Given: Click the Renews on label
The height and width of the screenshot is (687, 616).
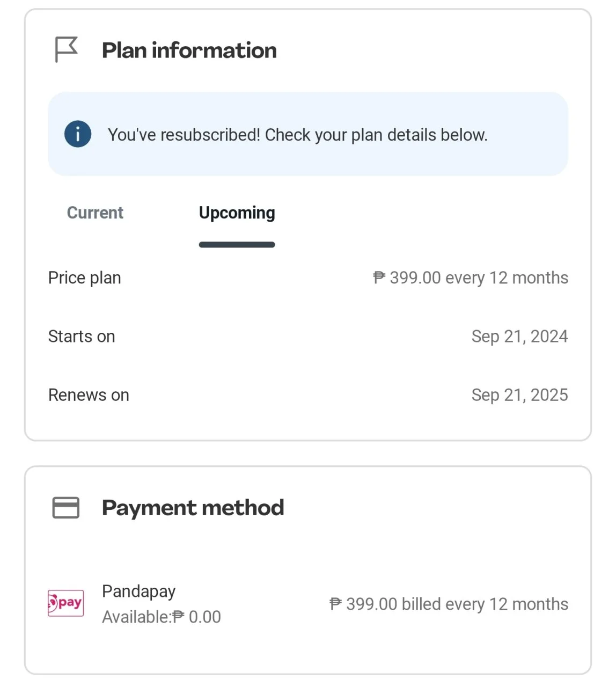Looking at the screenshot, I should coord(89,395).
